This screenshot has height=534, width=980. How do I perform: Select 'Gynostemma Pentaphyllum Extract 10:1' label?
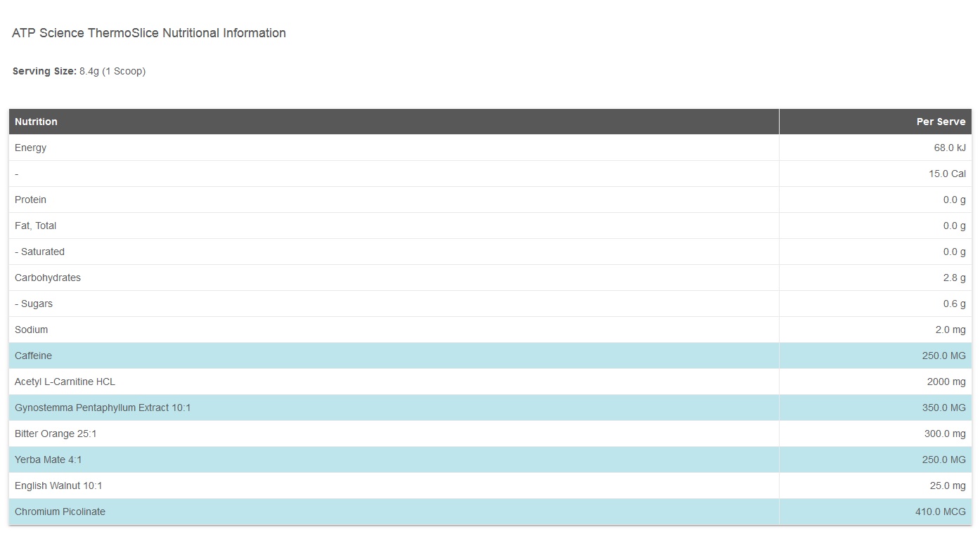pos(103,408)
